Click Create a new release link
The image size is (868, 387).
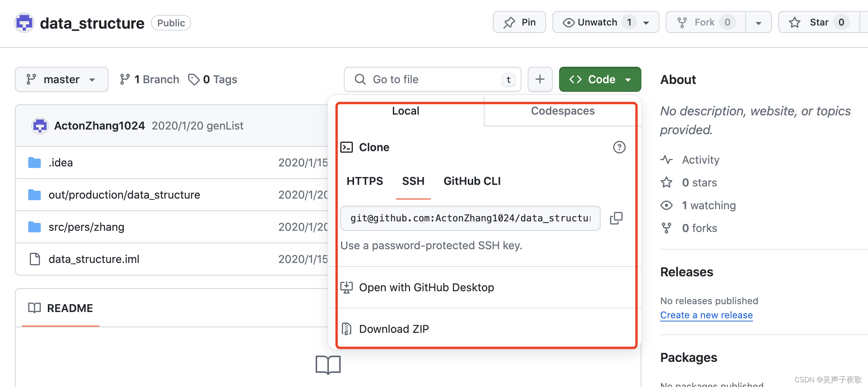(706, 315)
